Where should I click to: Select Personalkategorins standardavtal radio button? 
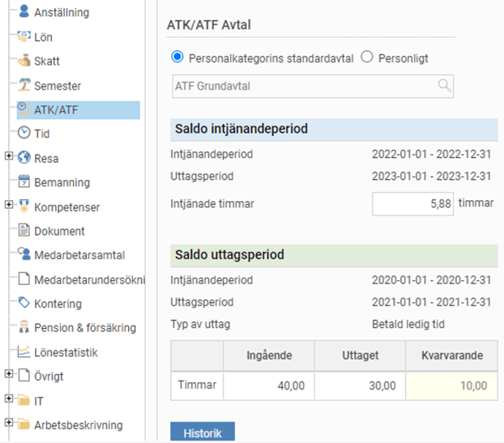[177, 58]
